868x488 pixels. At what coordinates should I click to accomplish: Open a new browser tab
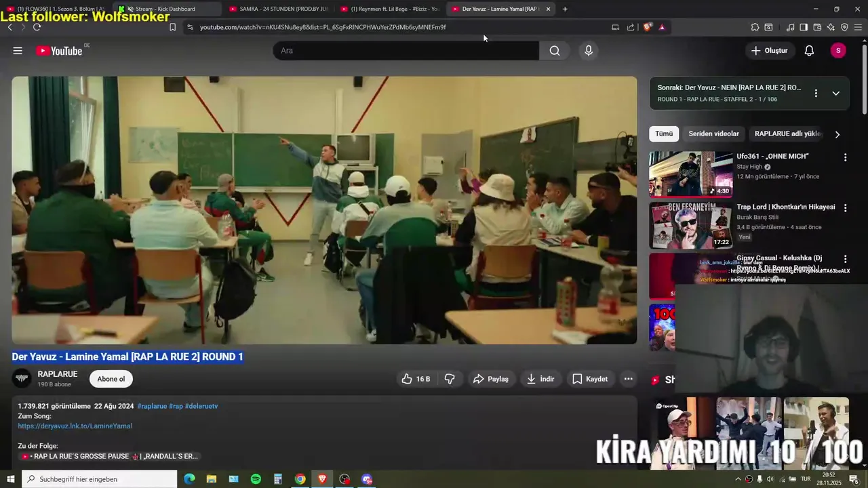tap(565, 9)
